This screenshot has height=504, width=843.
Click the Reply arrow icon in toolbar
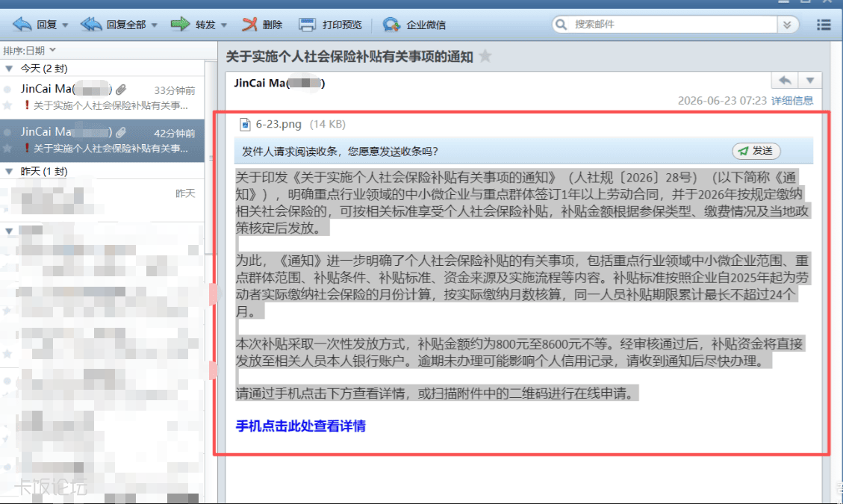pos(22,24)
